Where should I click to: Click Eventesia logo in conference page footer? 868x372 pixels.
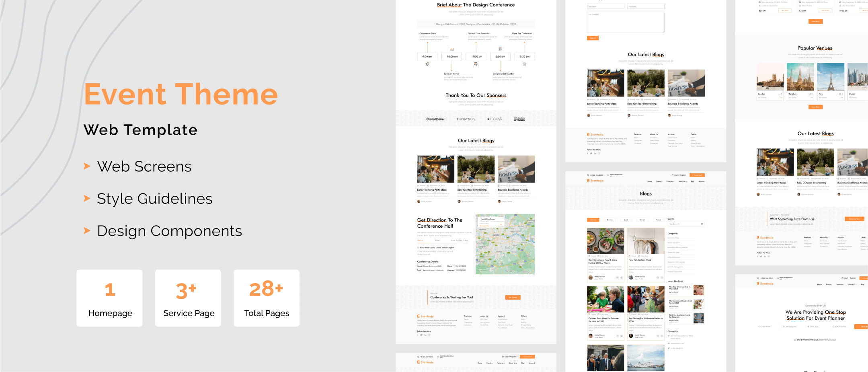point(425,317)
